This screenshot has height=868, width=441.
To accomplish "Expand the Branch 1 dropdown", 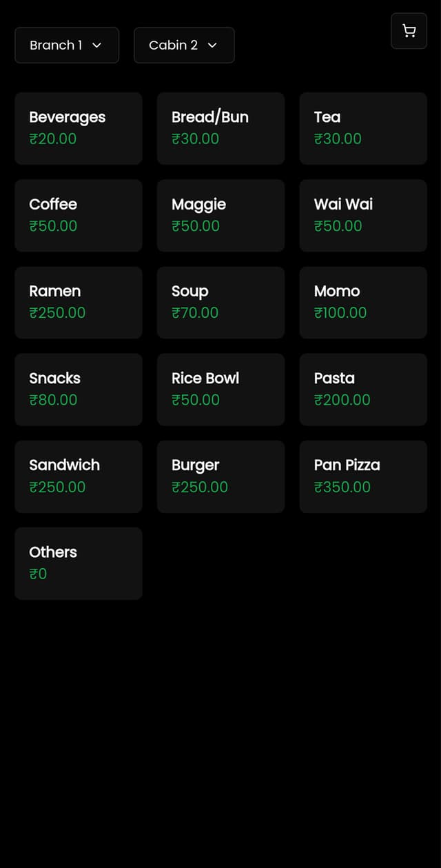I will (66, 46).
